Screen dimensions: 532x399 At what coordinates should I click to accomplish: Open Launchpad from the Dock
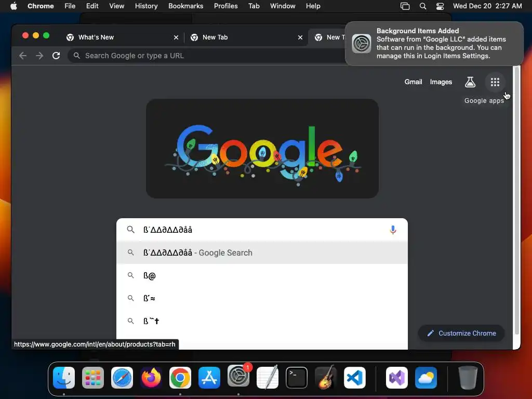point(93,378)
